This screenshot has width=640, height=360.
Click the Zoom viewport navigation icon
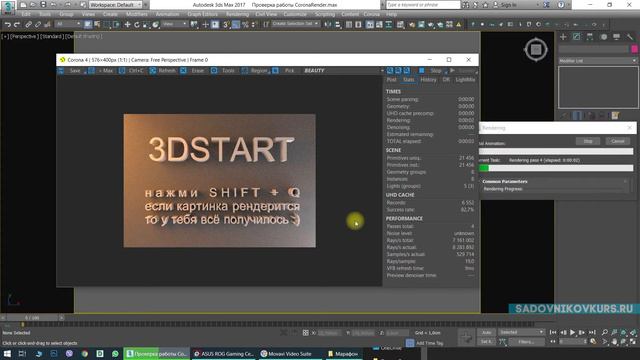coord(604,332)
